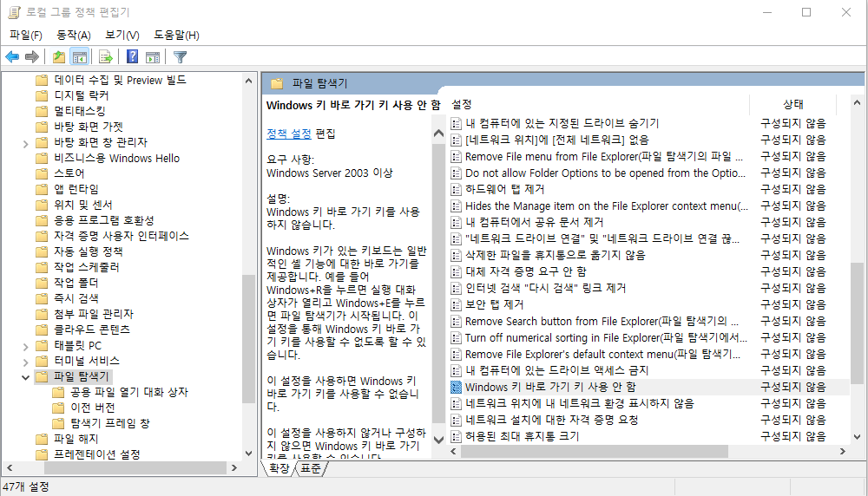Select Turn off numerical sorting policy
Screen dimensions: 868x496
[606, 338]
